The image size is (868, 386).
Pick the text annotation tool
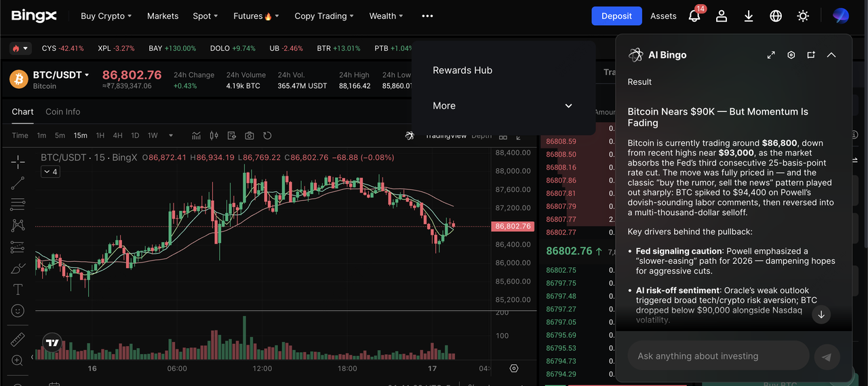click(x=18, y=290)
